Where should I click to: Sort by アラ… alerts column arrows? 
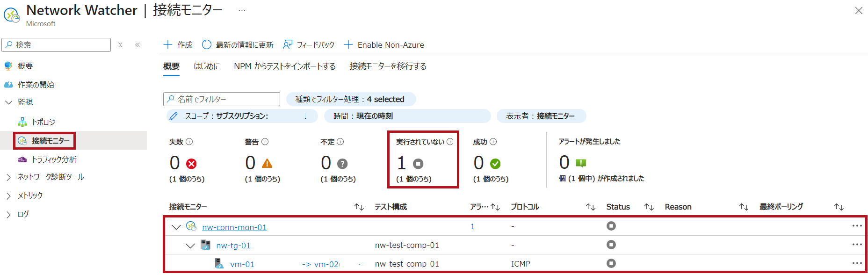(x=495, y=207)
